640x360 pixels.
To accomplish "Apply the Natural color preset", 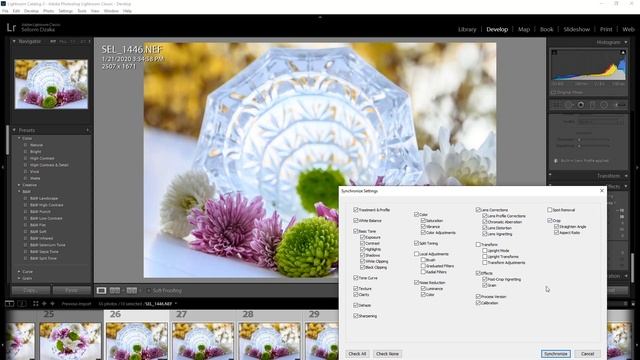I will [x=36, y=145].
